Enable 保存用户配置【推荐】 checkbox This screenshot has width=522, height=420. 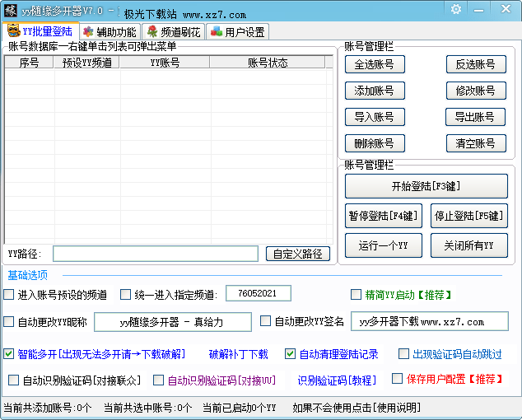[x=397, y=379]
